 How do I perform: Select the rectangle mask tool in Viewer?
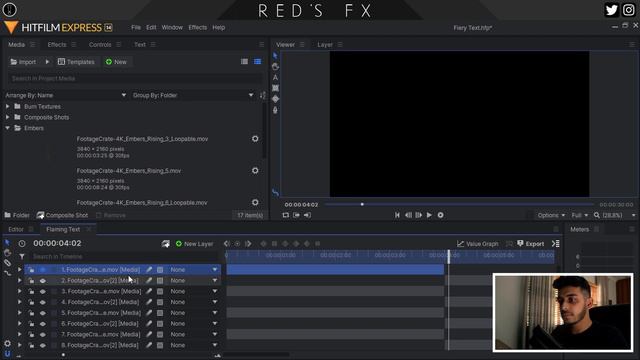(275, 88)
